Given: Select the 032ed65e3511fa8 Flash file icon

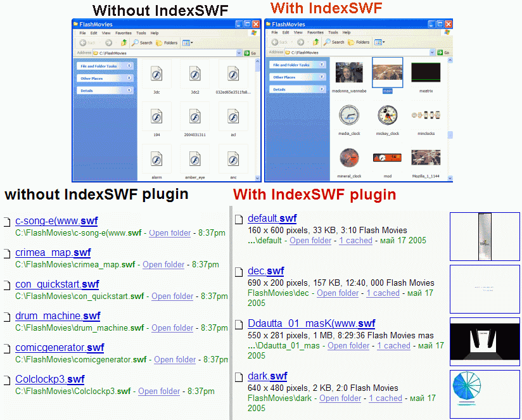Looking at the screenshot, I should [x=233, y=74].
